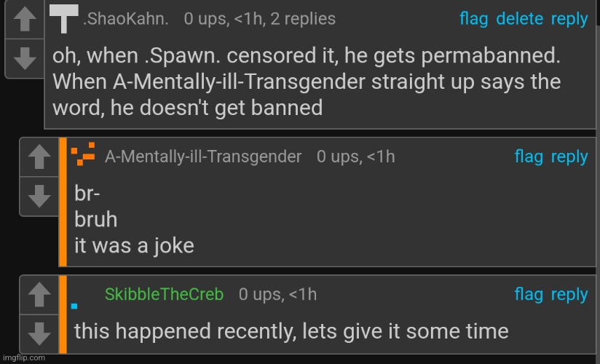This screenshot has height=364, width=600.
Task: Upvote the .ShaoKahn. comment
Action: pyautogui.click(x=25, y=20)
